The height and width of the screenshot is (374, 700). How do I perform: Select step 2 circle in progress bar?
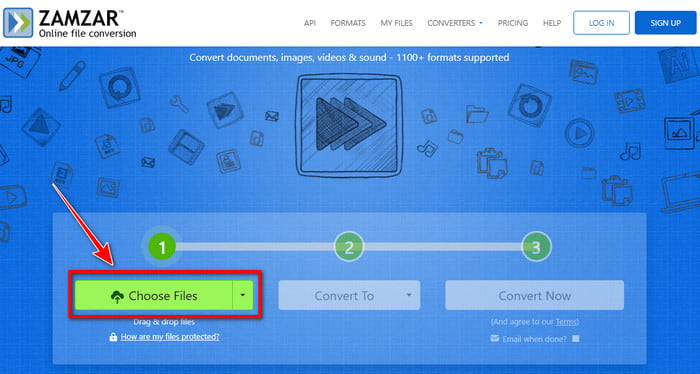[x=349, y=247]
